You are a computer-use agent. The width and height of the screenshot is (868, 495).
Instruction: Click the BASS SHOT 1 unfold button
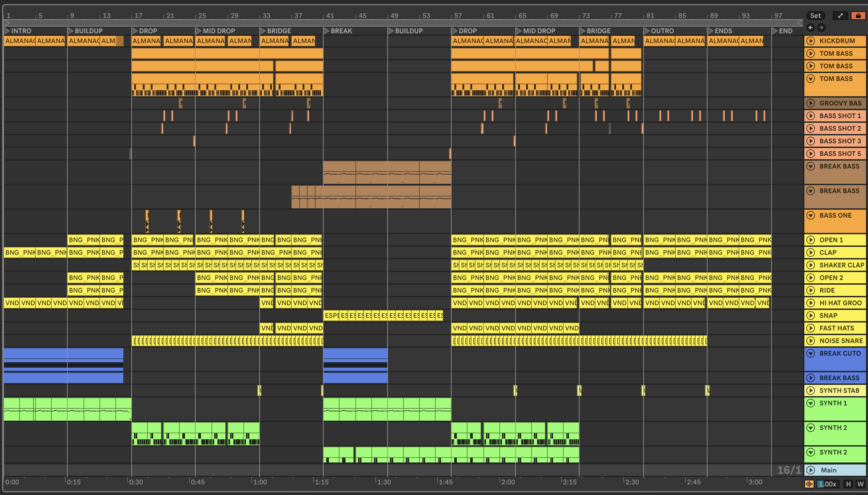[x=811, y=115]
